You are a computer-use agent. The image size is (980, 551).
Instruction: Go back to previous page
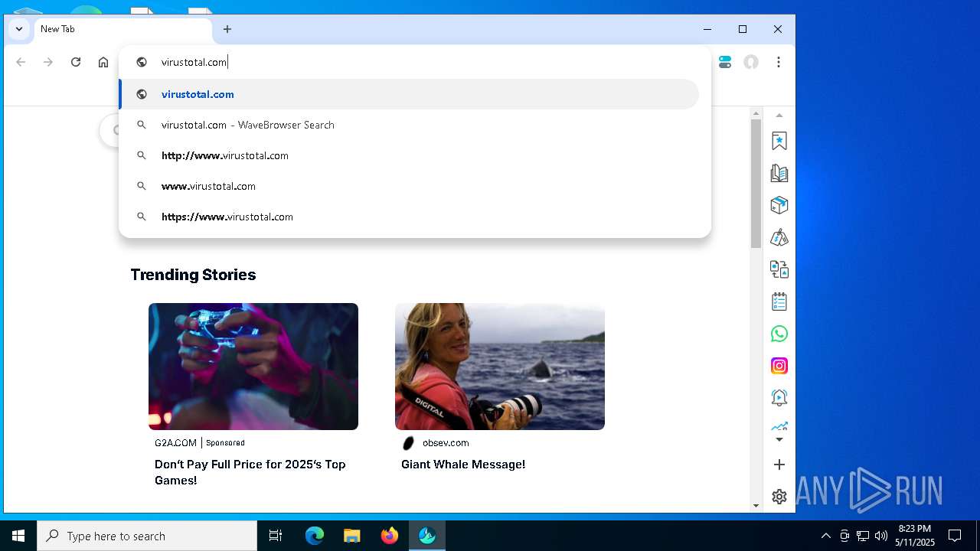pyautogui.click(x=21, y=62)
